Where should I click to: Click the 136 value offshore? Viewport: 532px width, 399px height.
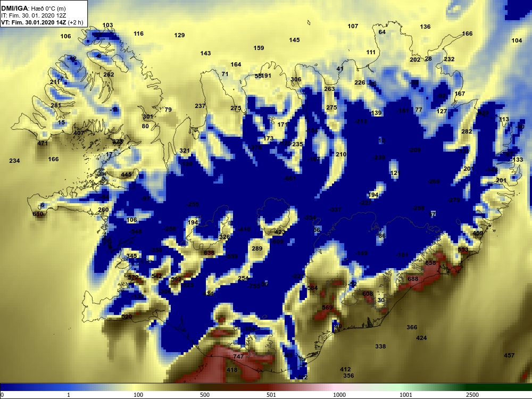click(426, 27)
